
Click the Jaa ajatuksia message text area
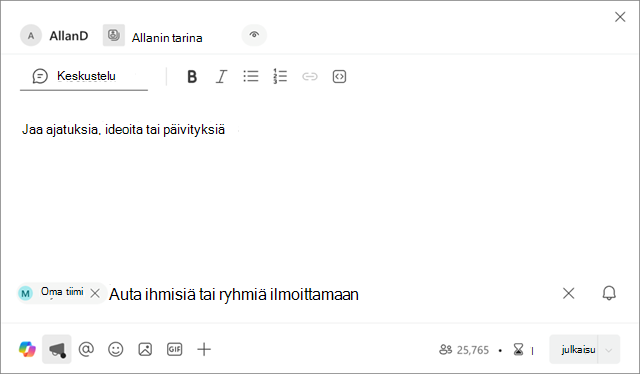(x=123, y=130)
